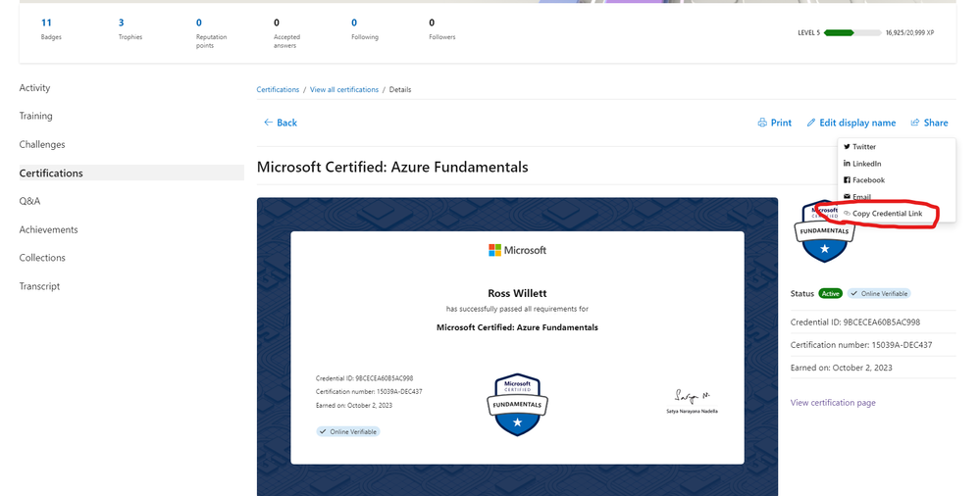The height and width of the screenshot is (496, 980).
Task: Click the Level 5 XP progress bar
Action: tap(852, 32)
